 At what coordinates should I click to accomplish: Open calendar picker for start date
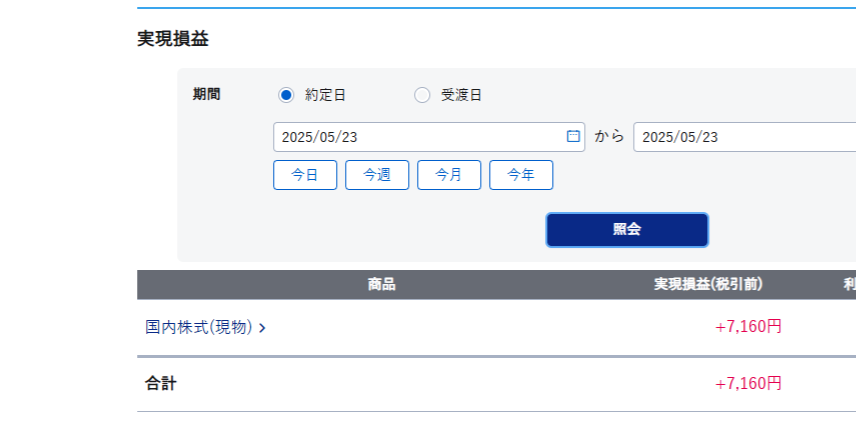(573, 136)
